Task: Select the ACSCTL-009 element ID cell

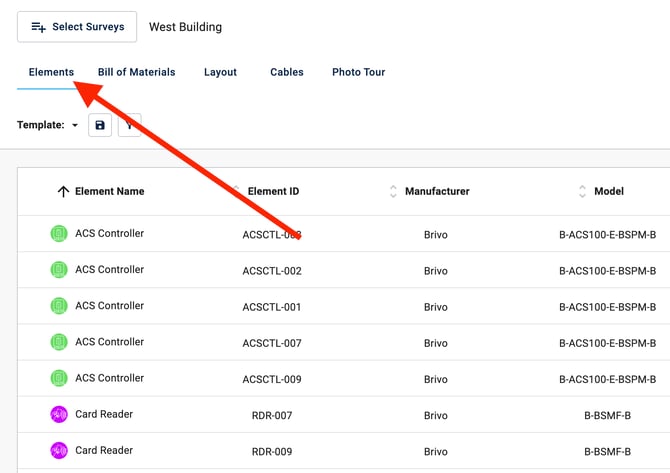Action: tap(271, 379)
